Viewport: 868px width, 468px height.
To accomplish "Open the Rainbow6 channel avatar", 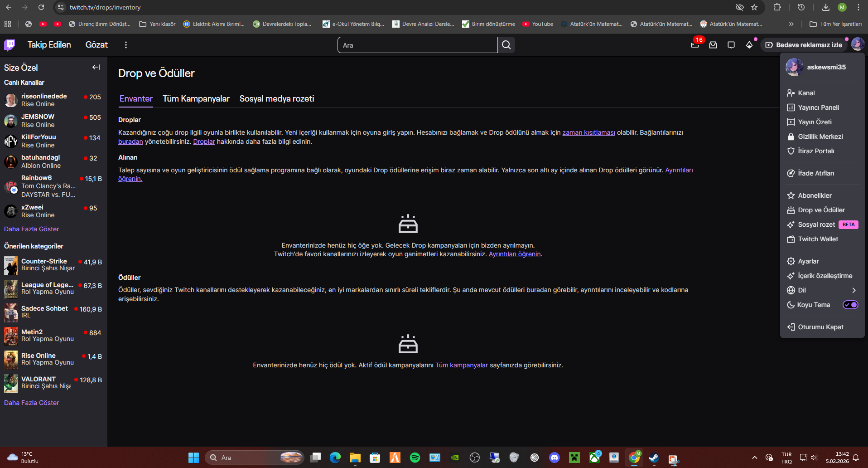I will click(x=11, y=186).
